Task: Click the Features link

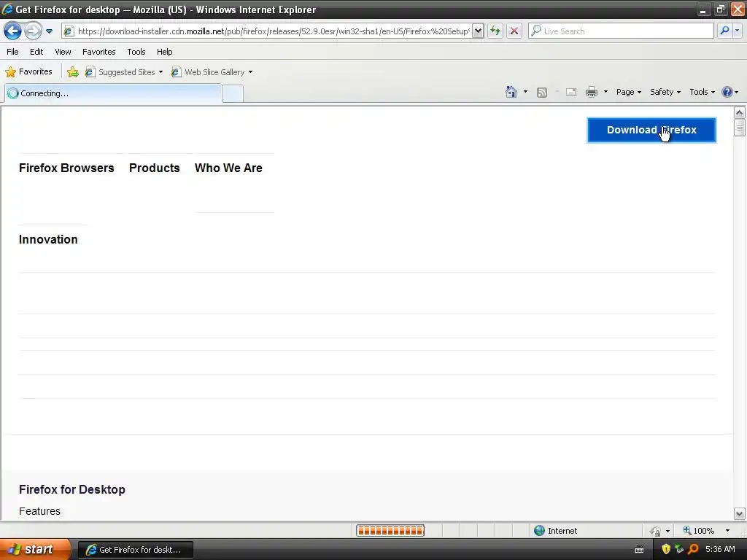Action: [x=39, y=511]
